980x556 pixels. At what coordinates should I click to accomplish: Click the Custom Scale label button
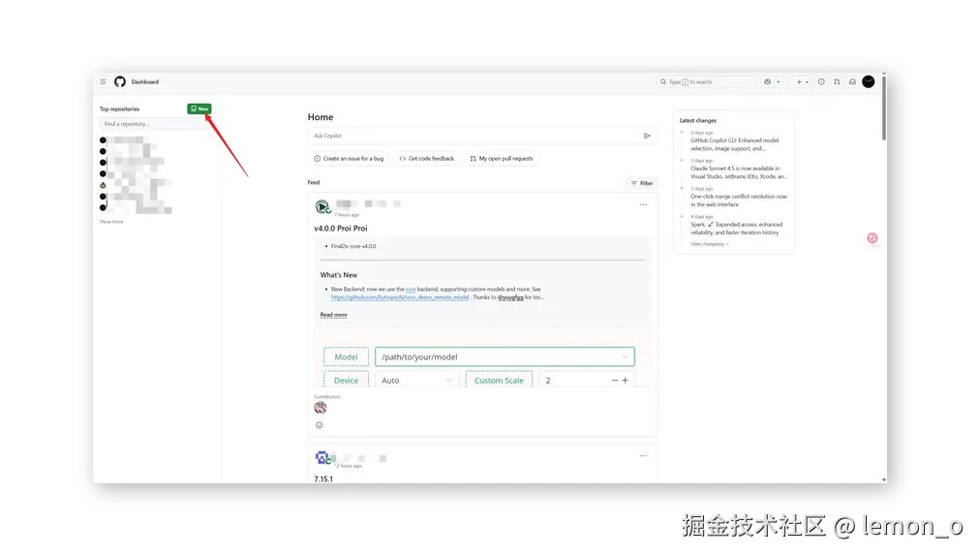click(499, 381)
